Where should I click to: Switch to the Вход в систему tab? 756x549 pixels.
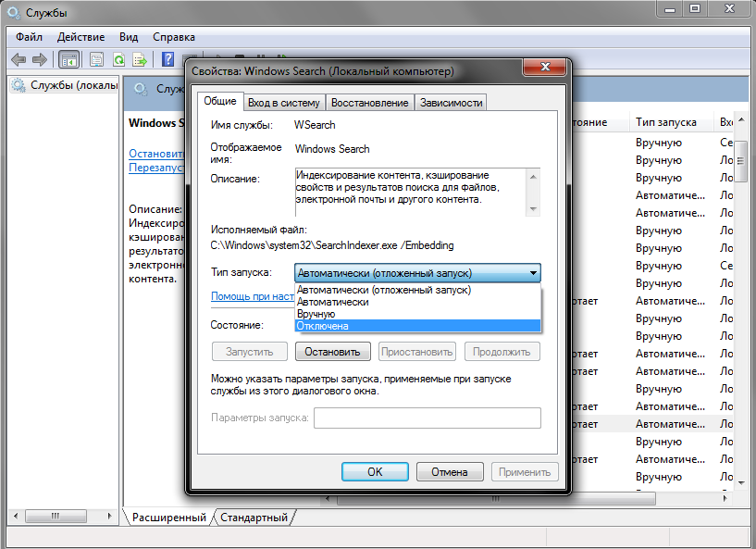tap(284, 103)
